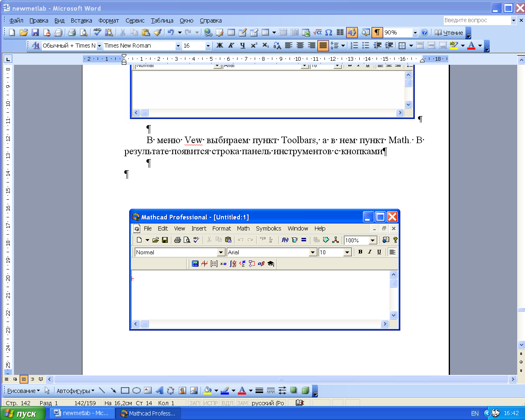The image size is (525, 420).
Task: Open the Правка menu
Action: point(39,21)
